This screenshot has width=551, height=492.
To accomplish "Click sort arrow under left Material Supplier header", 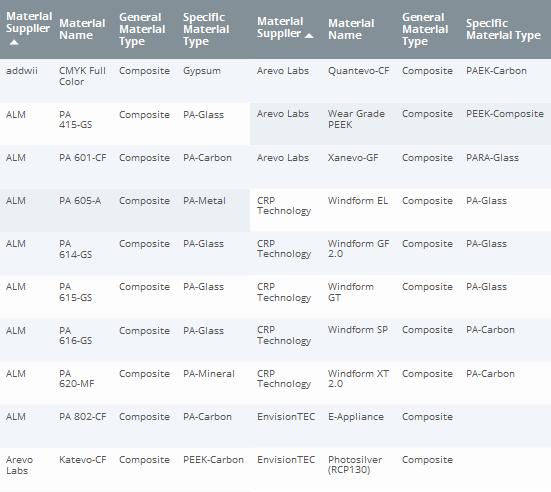I will pos(14,43).
